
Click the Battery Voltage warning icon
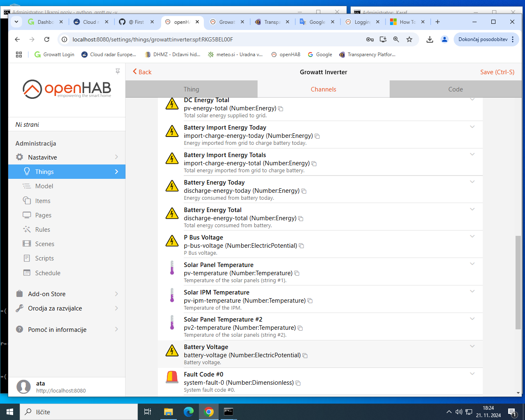172,351
